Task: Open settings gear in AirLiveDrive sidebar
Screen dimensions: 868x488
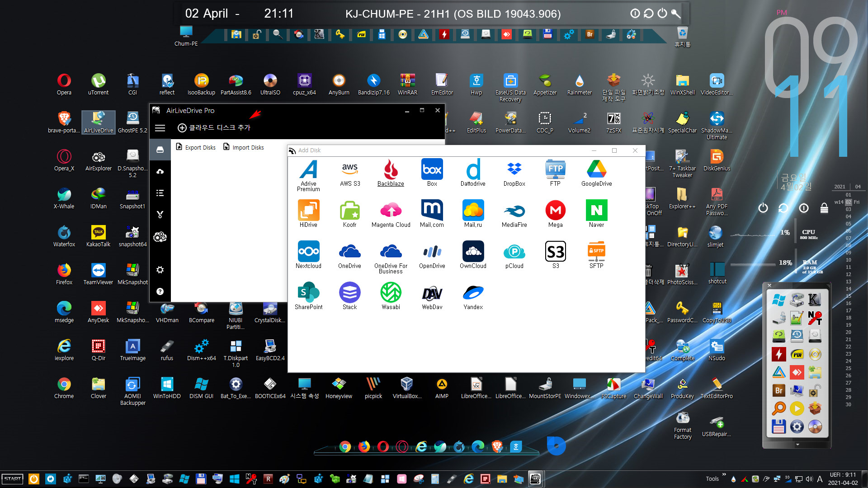Action: [x=160, y=270]
